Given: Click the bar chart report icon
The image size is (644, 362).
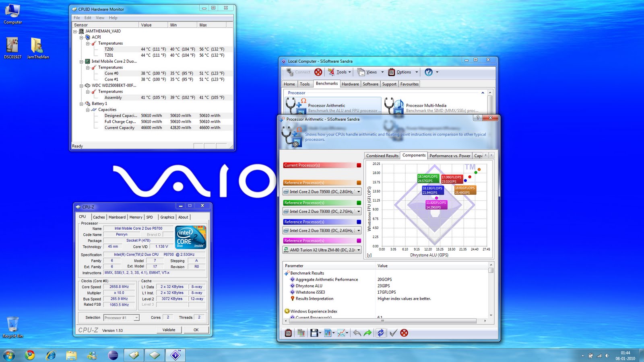Looking at the screenshot, I should tap(328, 333).
